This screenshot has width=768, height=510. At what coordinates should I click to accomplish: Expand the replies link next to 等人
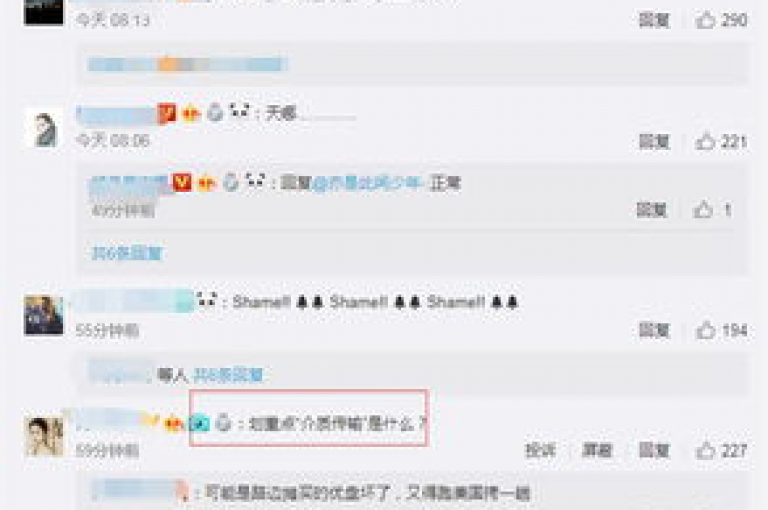228,375
